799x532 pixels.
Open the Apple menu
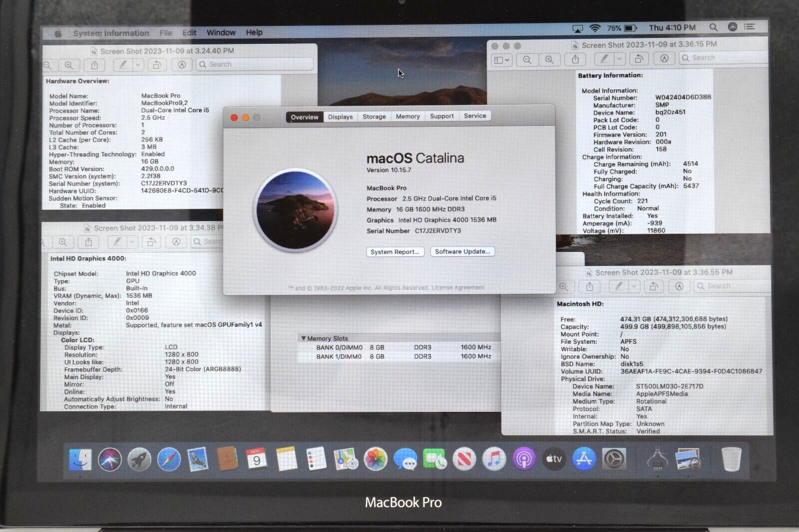(x=58, y=33)
